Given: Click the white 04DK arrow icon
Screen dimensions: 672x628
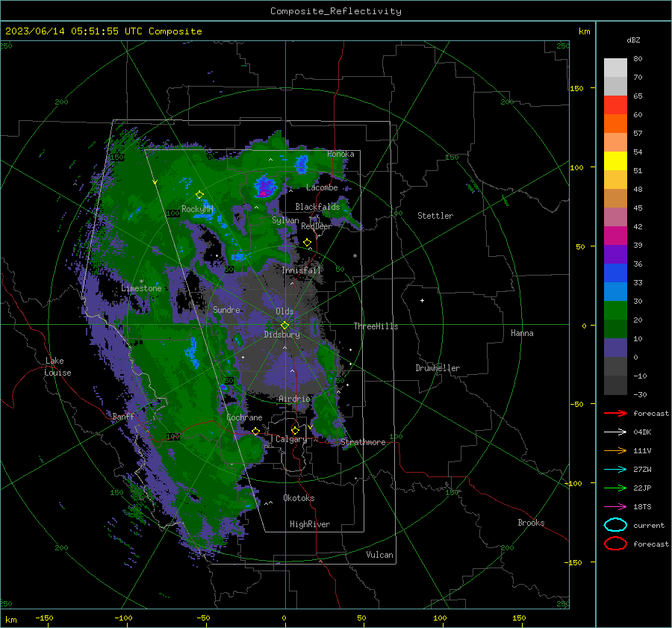Looking at the screenshot, I should [x=615, y=432].
